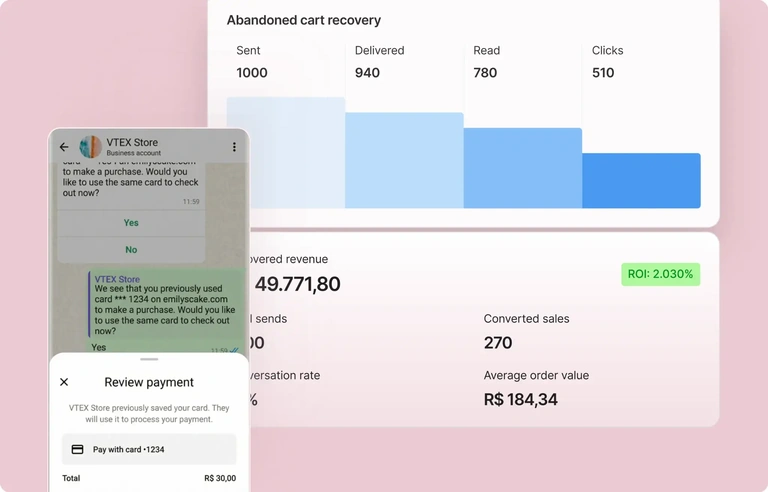Viewport: 768px width, 492px height.
Task: Click the Clicks value 510
Action: tap(603, 73)
